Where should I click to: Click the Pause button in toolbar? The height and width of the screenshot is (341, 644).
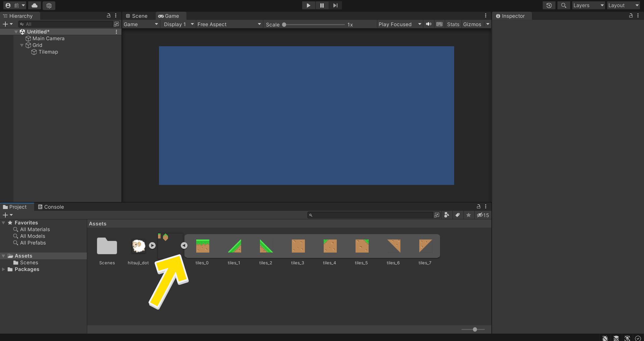[x=322, y=5]
